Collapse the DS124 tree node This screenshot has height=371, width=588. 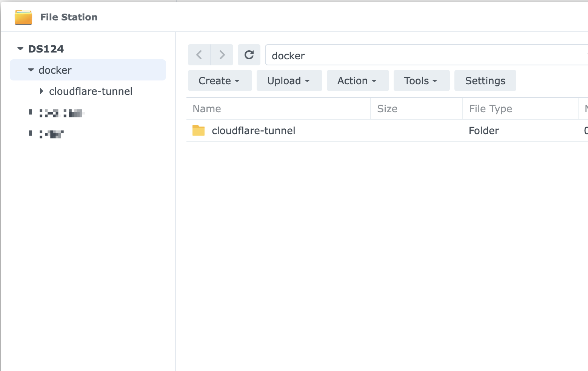(x=20, y=49)
